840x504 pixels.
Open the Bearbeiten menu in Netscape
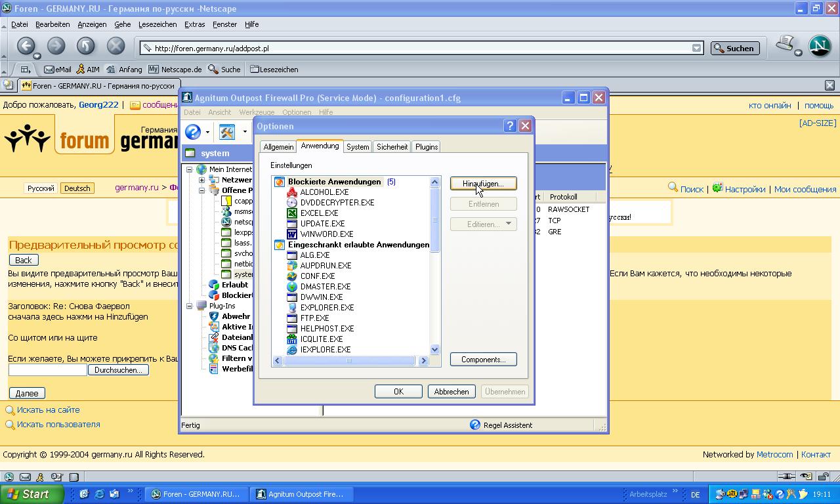point(52,24)
